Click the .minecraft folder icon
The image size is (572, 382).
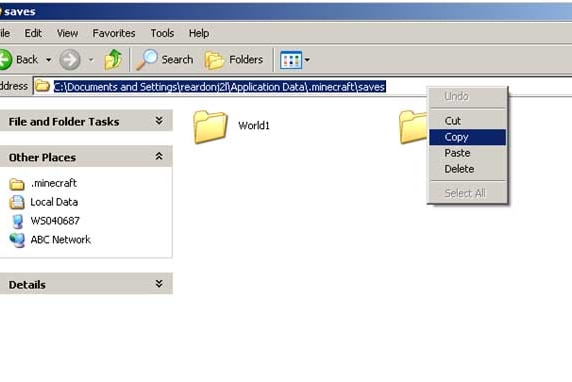[17, 184]
